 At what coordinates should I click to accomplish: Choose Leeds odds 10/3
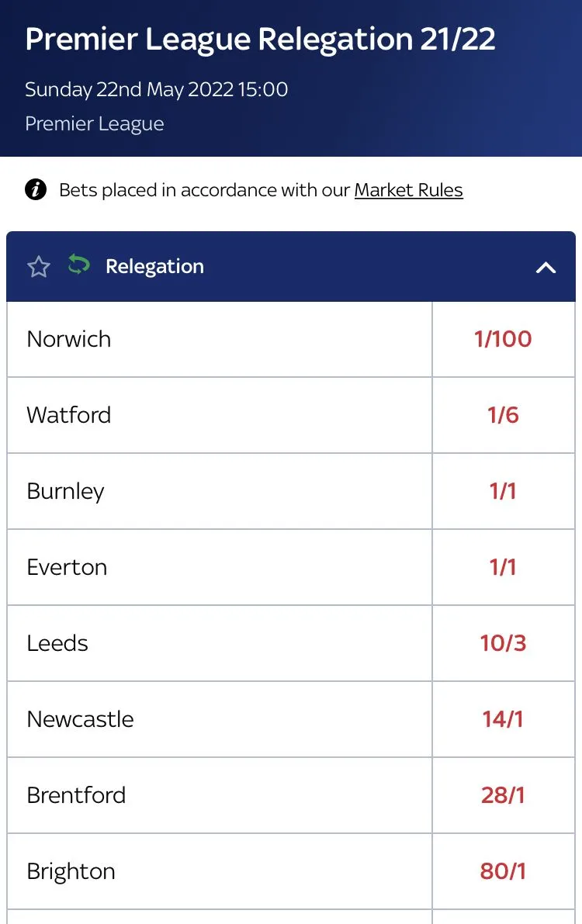(x=503, y=643)
